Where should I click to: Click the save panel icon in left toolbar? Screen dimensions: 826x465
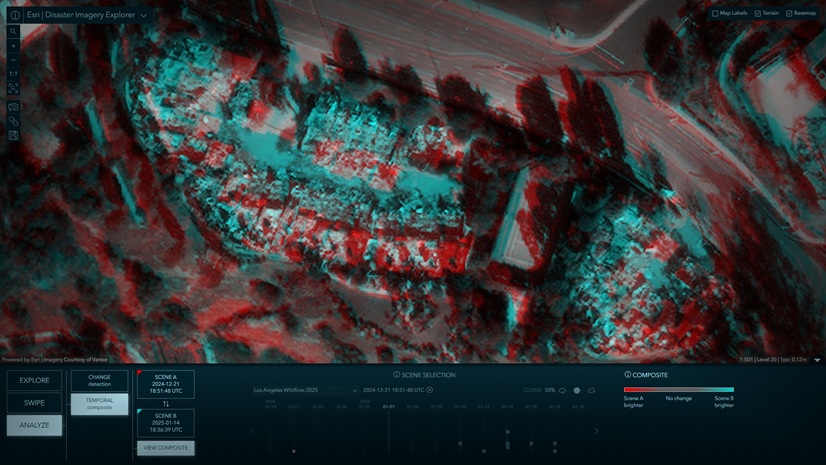pos(14,135)
